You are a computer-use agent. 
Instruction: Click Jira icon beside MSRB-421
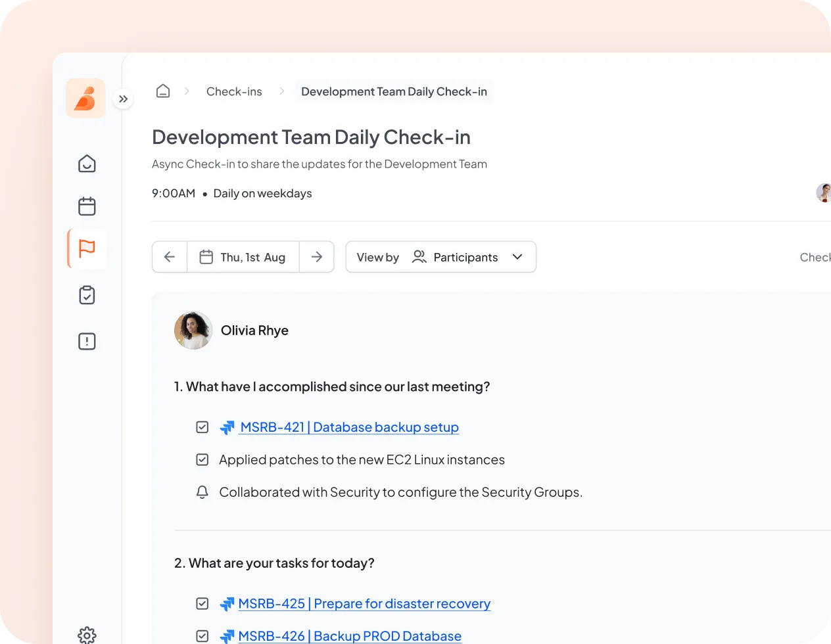coord(227,428)
